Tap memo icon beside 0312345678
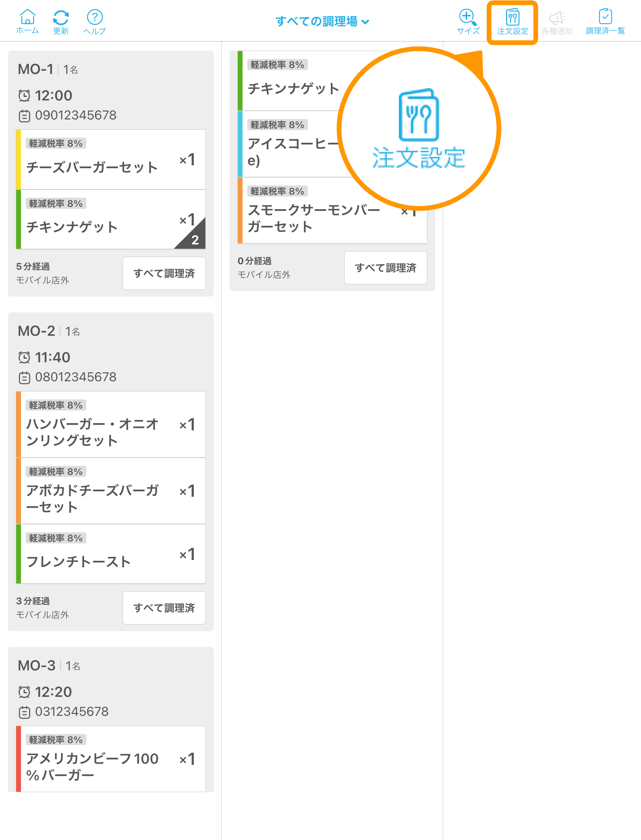 pyautogui.click(x=25, y=712)
